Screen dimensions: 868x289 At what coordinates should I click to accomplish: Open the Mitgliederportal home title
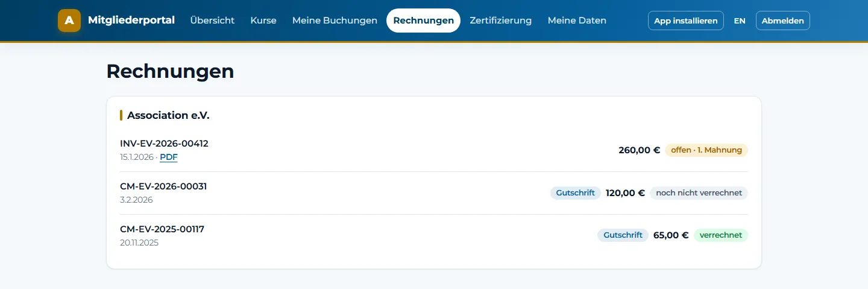click(x=131, y=20)
